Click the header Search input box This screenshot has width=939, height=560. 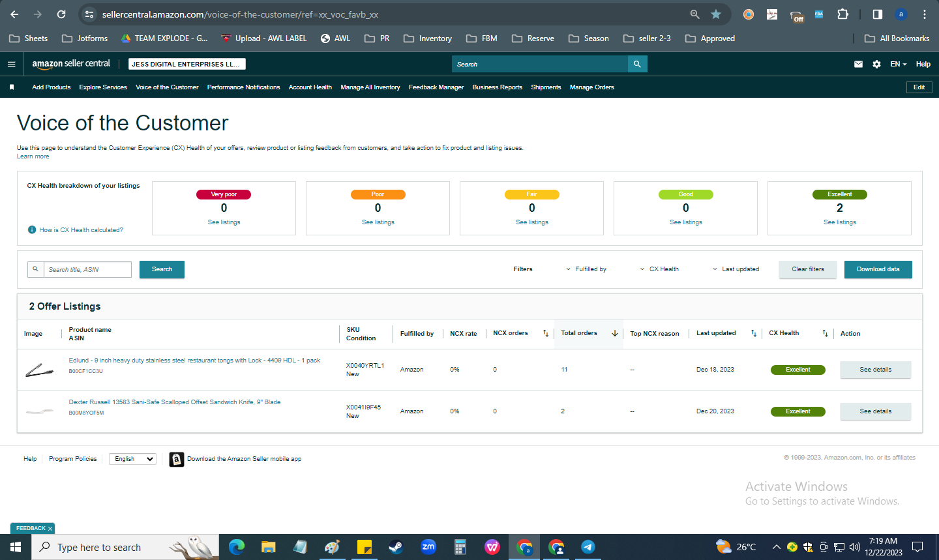(x=540, y=64)
